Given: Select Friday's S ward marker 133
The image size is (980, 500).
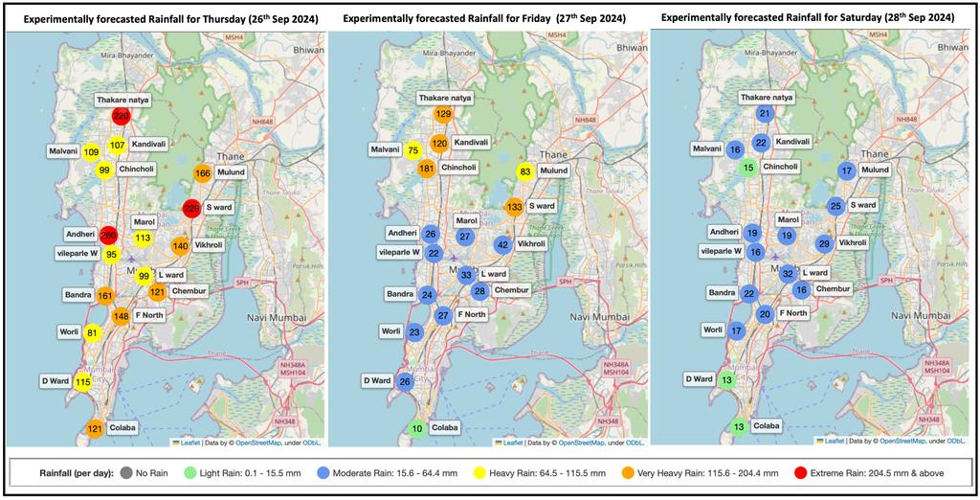Looking at the screenshot, I should coord(514,207).
